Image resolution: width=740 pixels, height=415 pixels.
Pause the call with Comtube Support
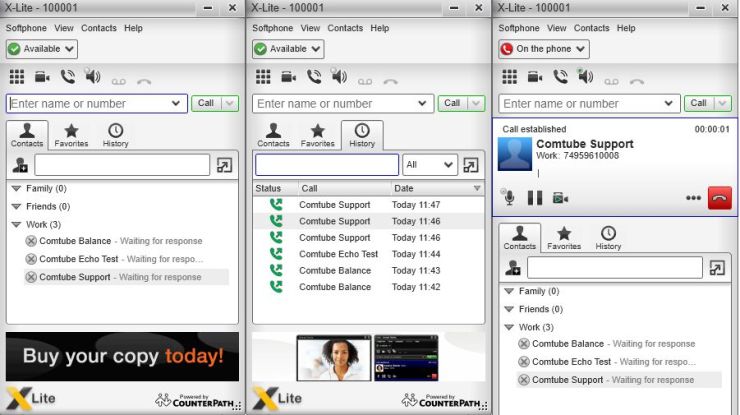point(535,198)
